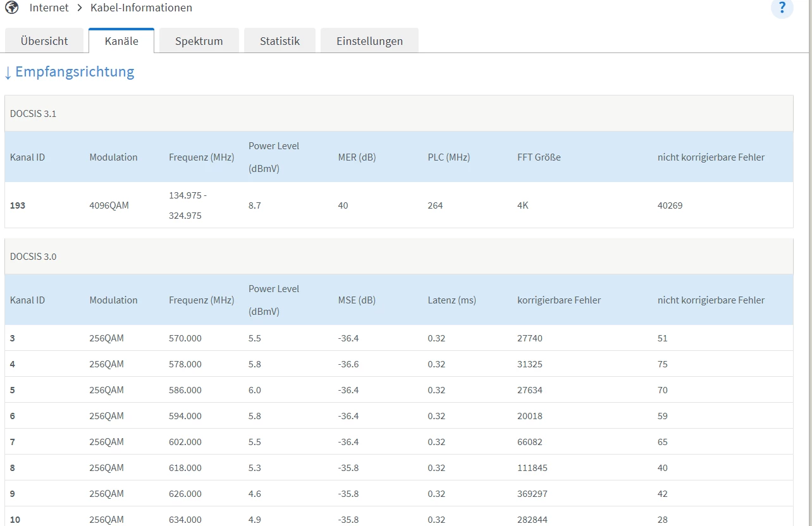Viewport: 812px width, 526px height.
Task: Select channel ID 193 in DOCSIS 3.1 table
Action: coord(18,205)
